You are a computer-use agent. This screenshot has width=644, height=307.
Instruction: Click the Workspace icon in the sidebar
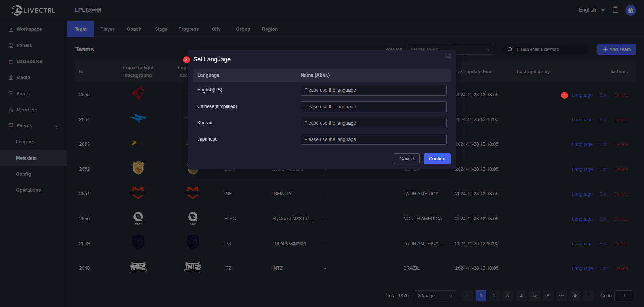coord(11,29)
